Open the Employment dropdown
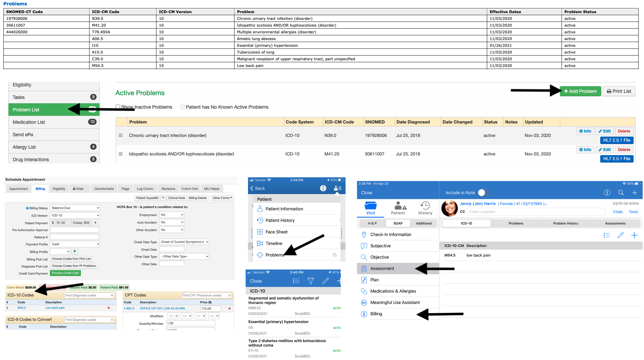This screenshot has width=644, height=360. point(172,215)
